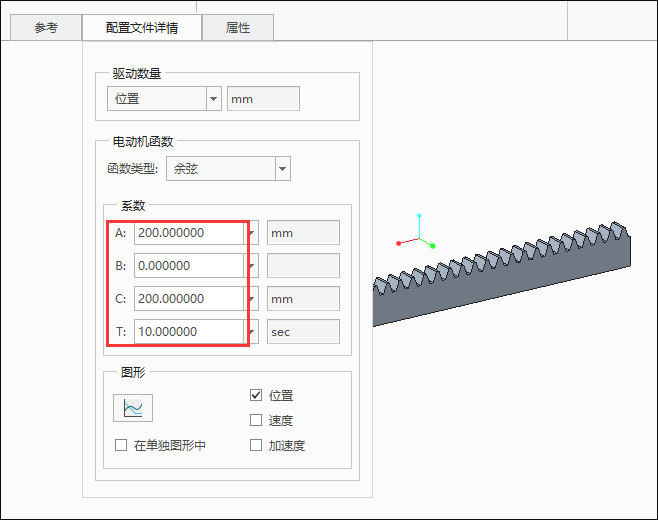Click the T period value field

(188, 332)
